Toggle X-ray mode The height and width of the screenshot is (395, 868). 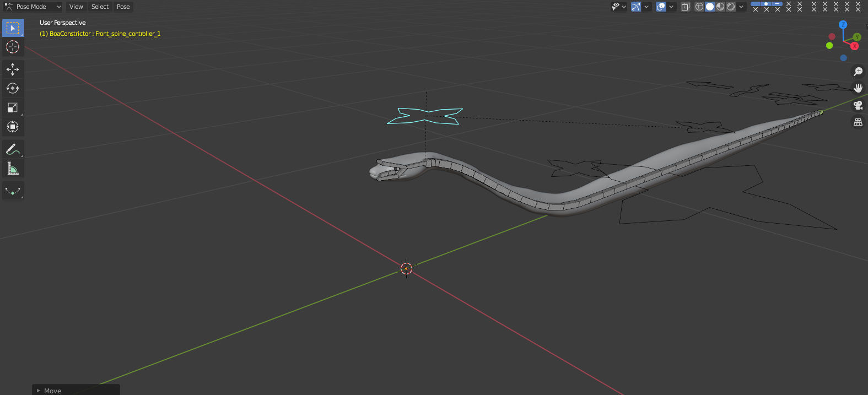[x=686, y=7]
